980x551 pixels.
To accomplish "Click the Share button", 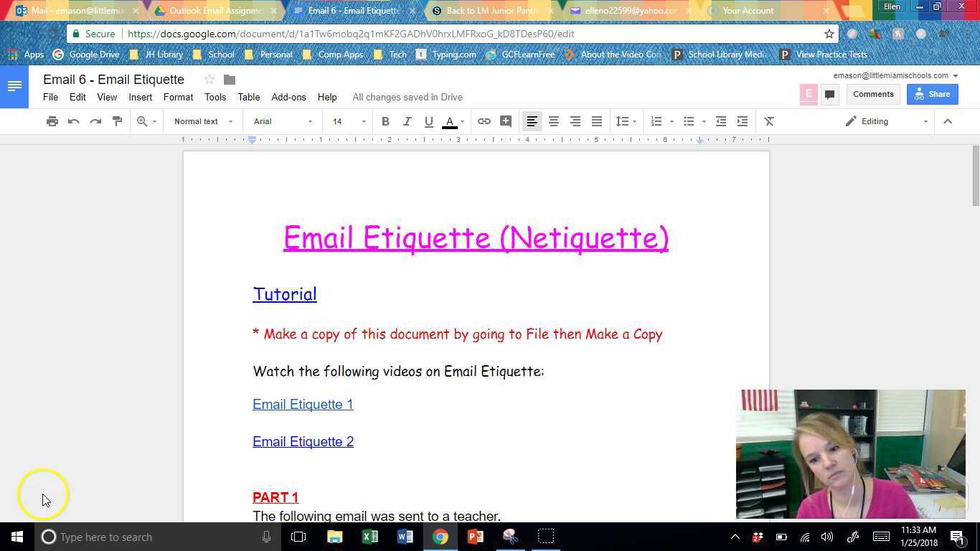I will 932,94.
